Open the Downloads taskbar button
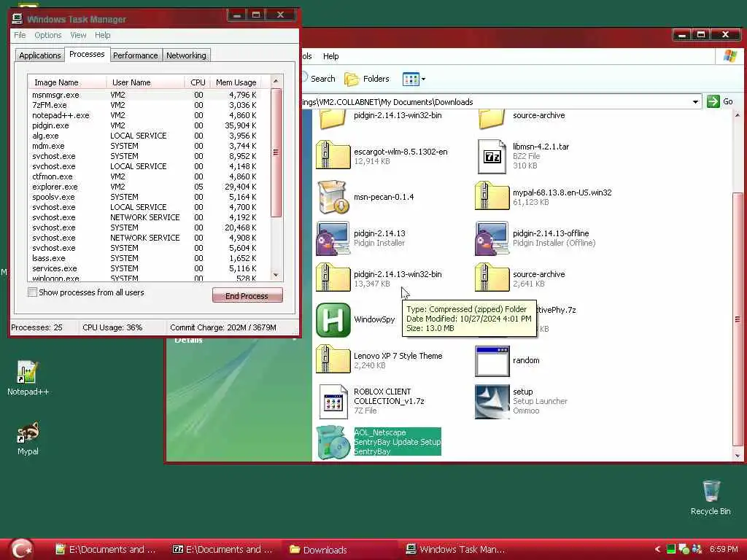Viewport: 747px width, 560px height. (338, 550)
